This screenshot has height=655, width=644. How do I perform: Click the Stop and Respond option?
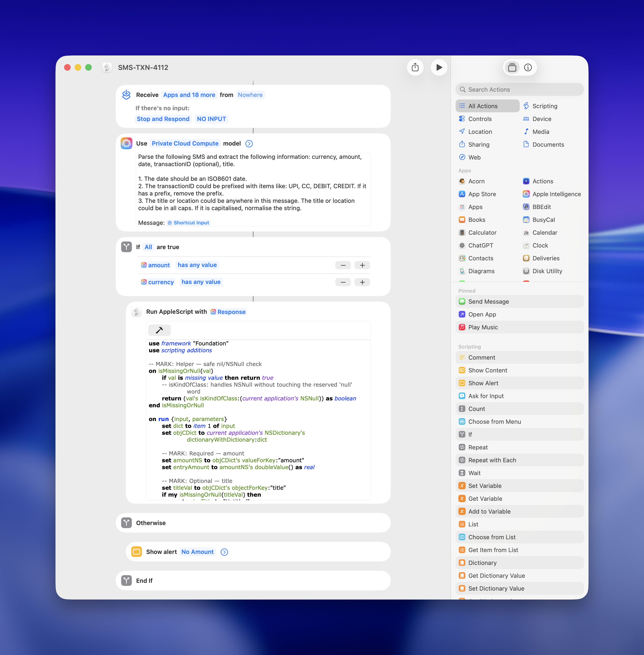(163, 119)
